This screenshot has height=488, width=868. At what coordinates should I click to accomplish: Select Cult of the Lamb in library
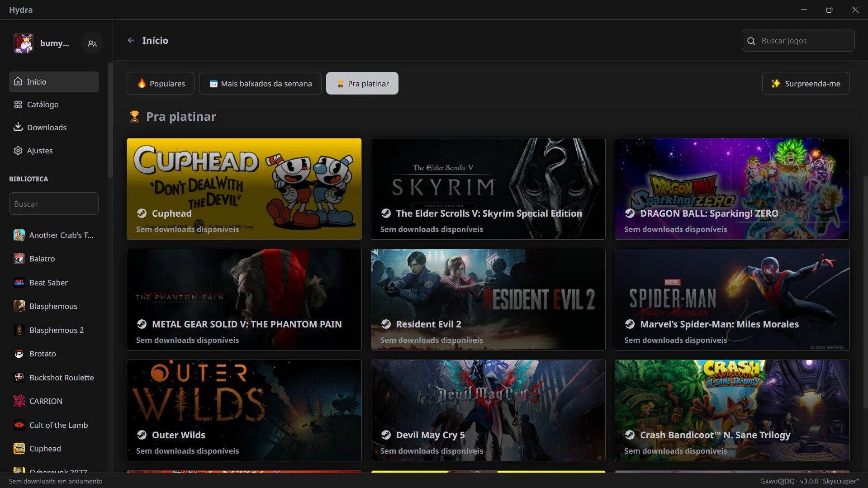coord(54,425)
